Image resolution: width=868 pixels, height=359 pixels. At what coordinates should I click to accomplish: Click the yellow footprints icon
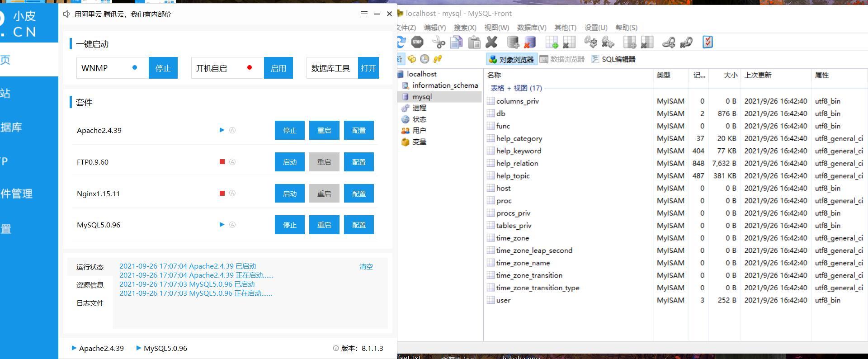pyautogui.click(x=437, y=59)
